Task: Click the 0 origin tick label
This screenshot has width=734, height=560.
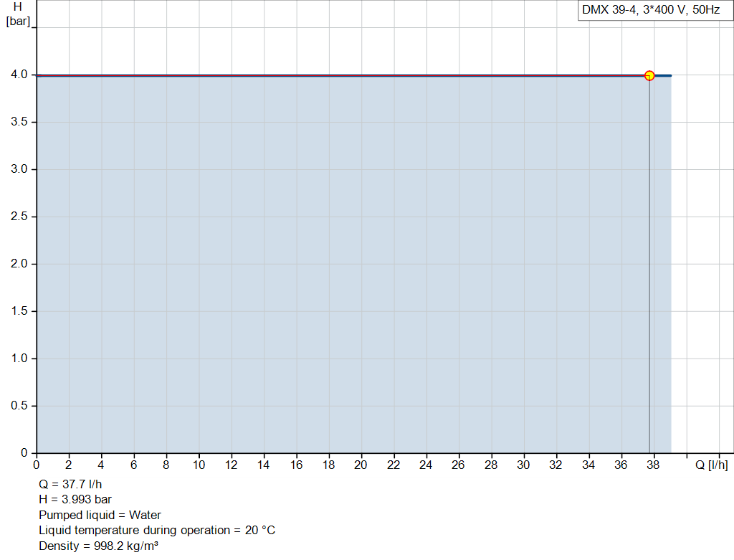Action: click(35, 466)
